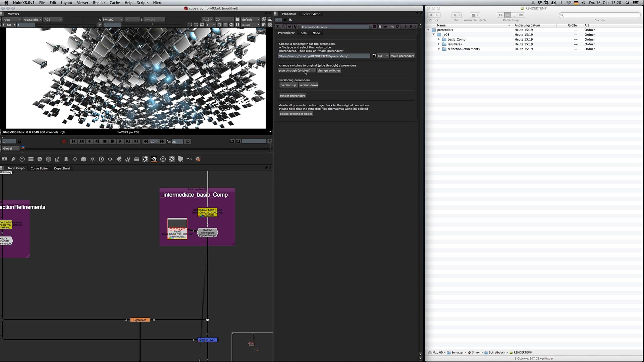Open the 3D nodes cube icon
The height and width of the screenshot is (362, 644).
pos(84,159)
